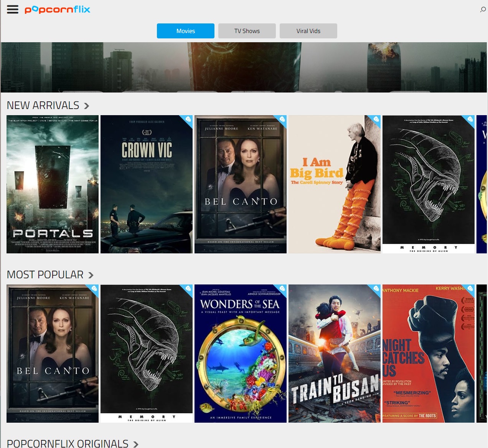Screen dimensions: 488x448
Task: Open Memory poster in New Arrivals
Action: (429, 184)
